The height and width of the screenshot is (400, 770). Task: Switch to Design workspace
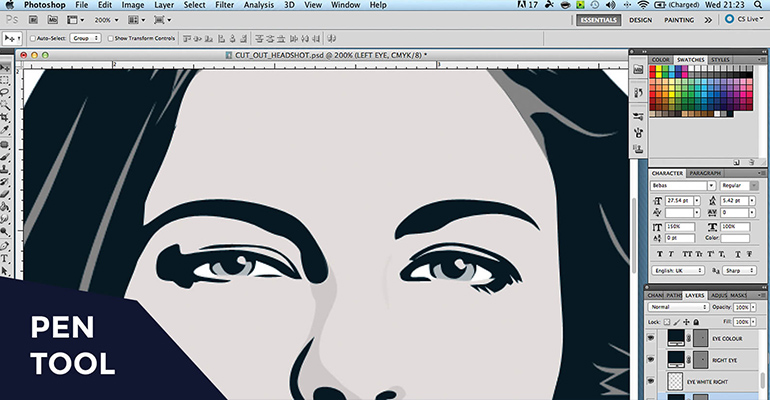[x=641, y=20]
